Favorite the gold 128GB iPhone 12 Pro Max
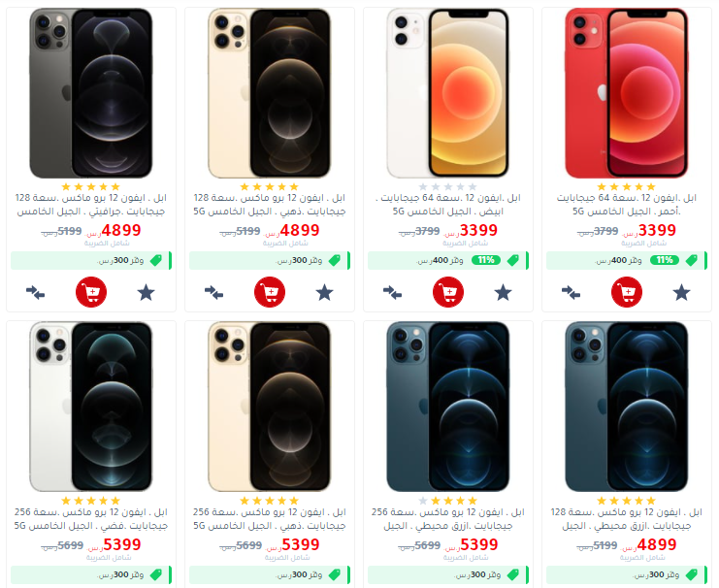719x588 pixels. [324, 293]
